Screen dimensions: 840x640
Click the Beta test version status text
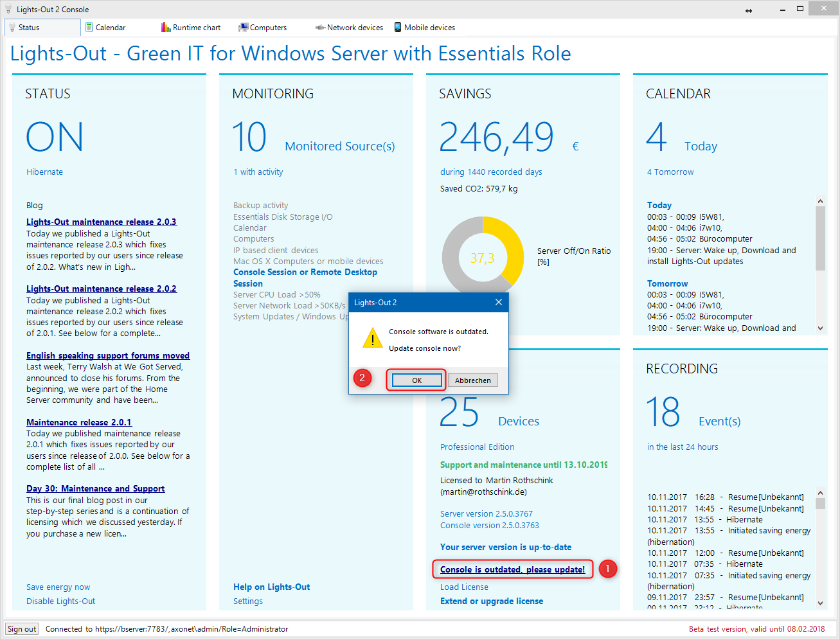[756, 629]
